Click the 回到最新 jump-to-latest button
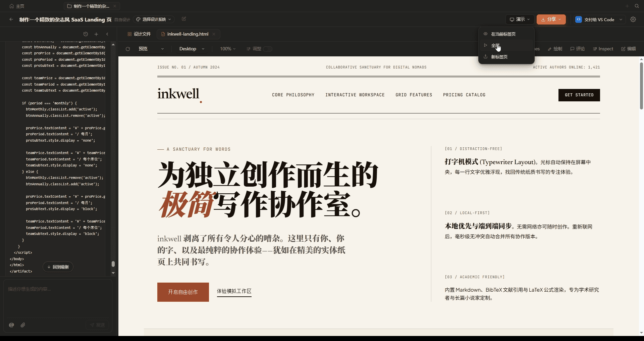The width and height of the screenshot is (644, 341). [58, 267]
